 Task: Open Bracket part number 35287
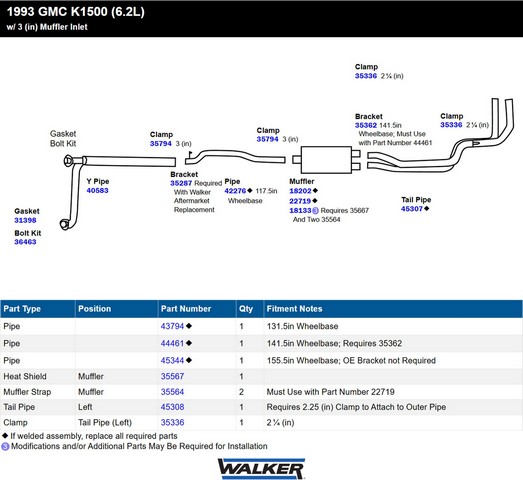click(181, 183)
